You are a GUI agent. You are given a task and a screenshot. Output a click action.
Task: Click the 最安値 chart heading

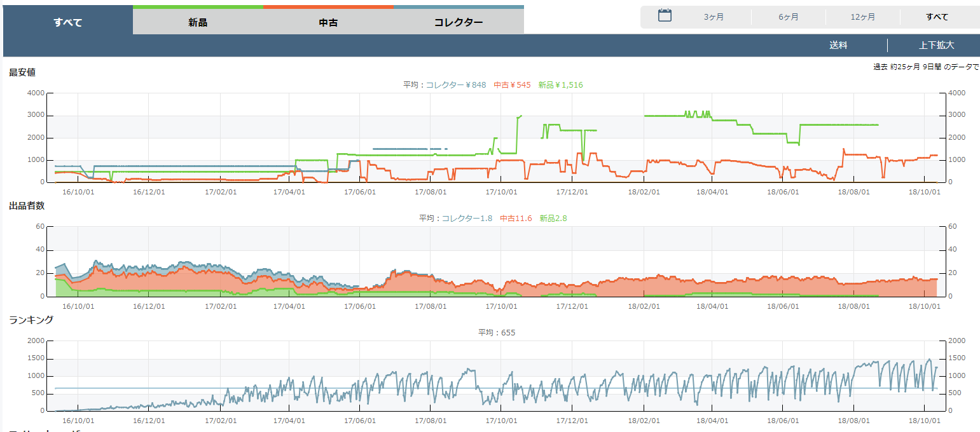[x=22, y=72]
